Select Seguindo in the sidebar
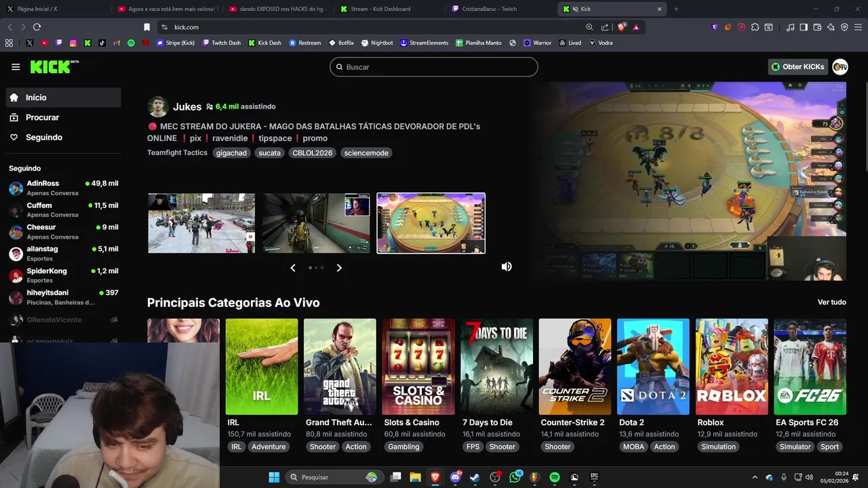The width and height of the screenshot is (868, 488). point(64,137)
